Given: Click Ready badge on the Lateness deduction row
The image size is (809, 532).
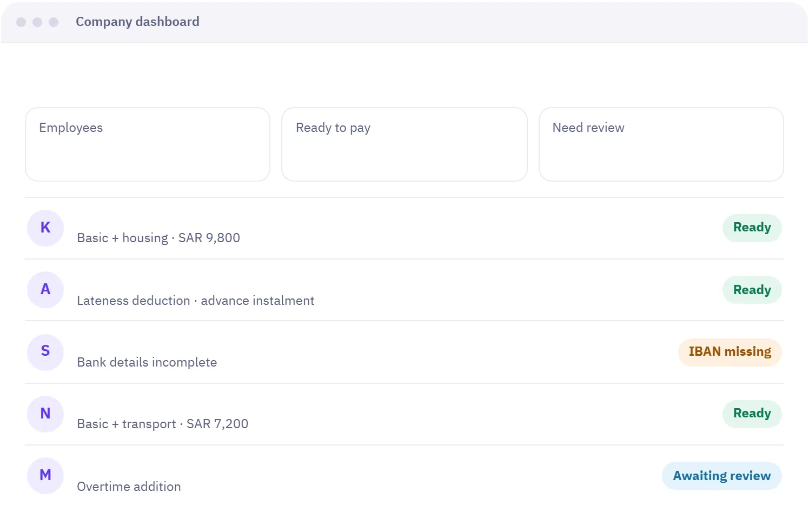Looking at the screenshot, I should pyautogui.click(x=752, y=290).
